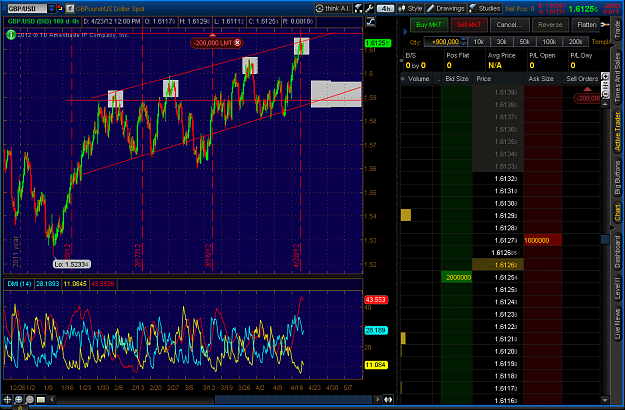Set quantity to 200k
The width and height of the screenshot is (625, 410).
[575, 42]
